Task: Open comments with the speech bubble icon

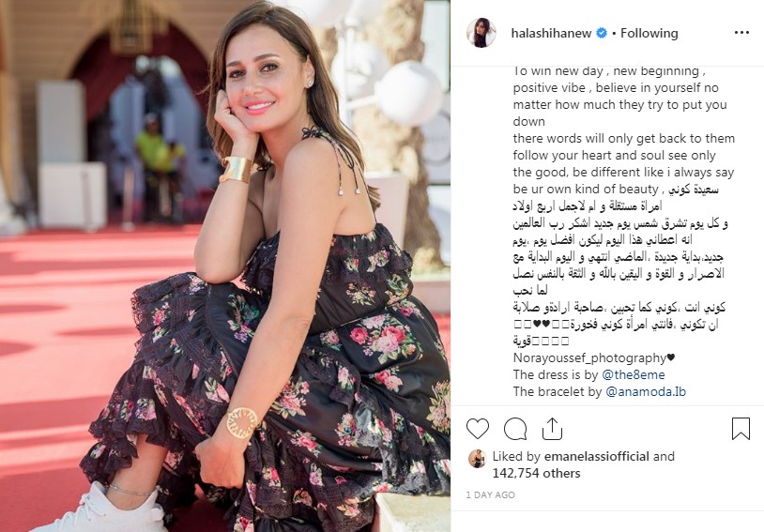Action: click(x=515, y=429)
